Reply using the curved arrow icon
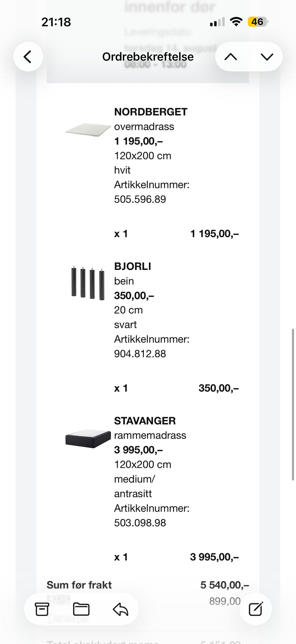The height and width of the screenshot is (644, 296). click(121, 609)
